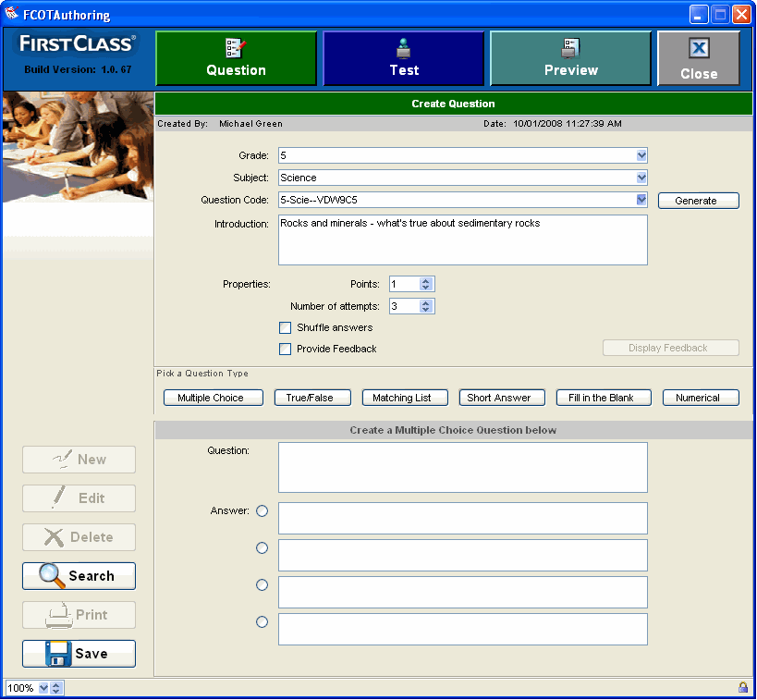The height and width of the screenshot is (700, 757).
Task: Expand the Question Code dropdown
Action: [641, 200]
